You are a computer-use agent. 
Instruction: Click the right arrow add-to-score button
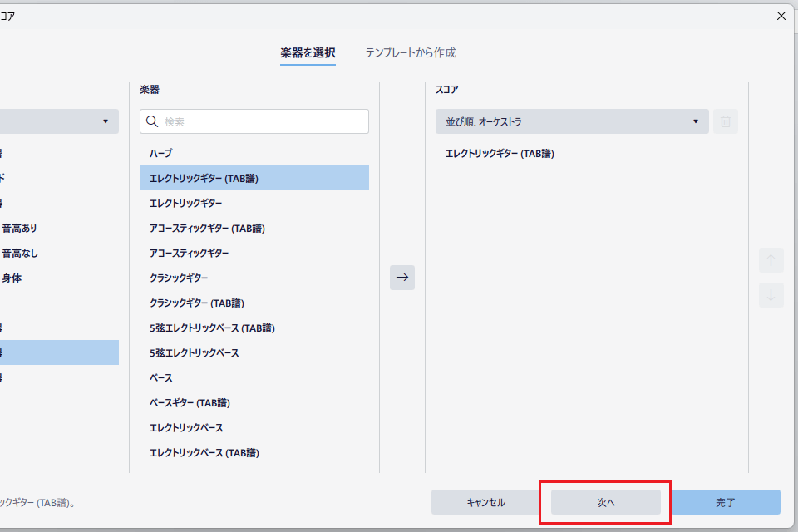(x=402, y=278)
